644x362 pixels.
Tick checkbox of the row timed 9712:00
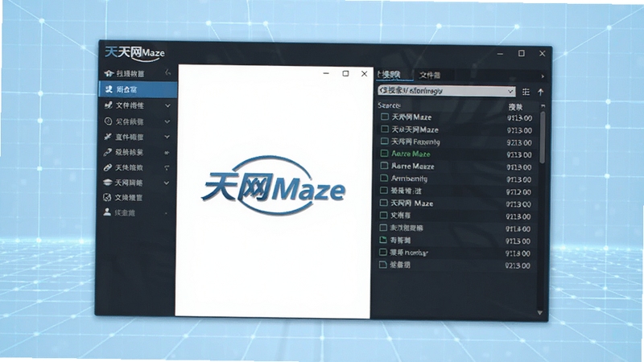pyautogui.click(x=384, y=191)
